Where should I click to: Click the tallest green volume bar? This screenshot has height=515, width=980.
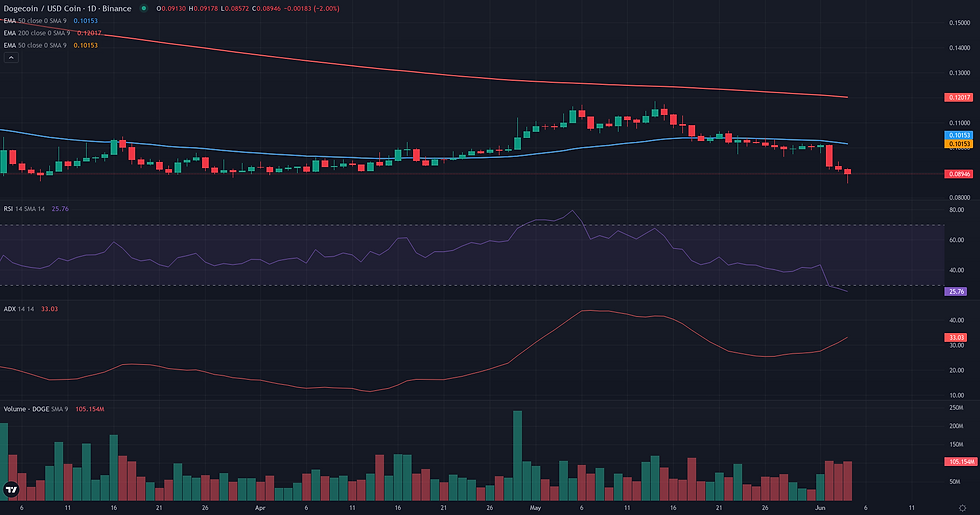pos(518,456)
